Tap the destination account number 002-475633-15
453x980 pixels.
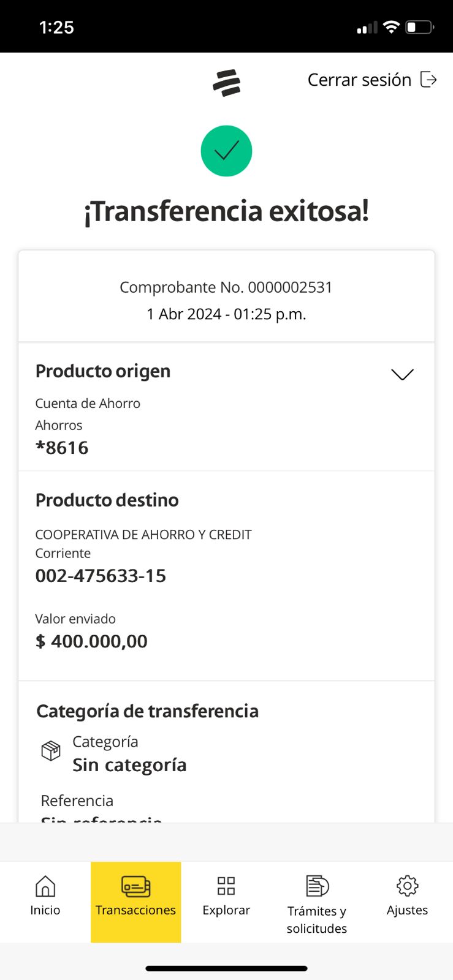click(101, 576)
